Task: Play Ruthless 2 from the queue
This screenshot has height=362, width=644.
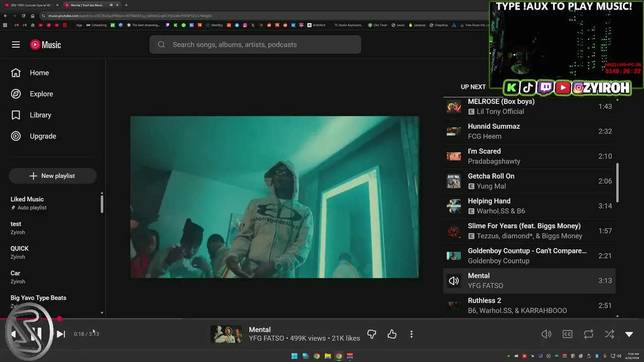Action: point(529,306)
